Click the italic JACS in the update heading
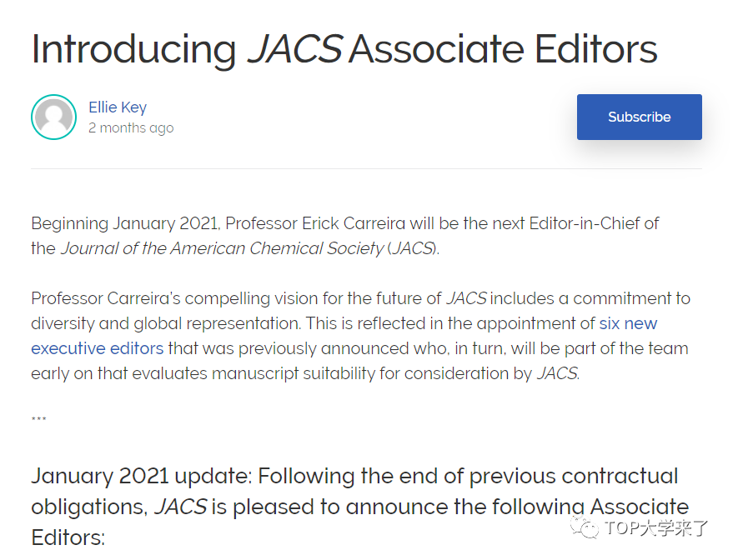 pyautogui.click(x=180, y=507)
